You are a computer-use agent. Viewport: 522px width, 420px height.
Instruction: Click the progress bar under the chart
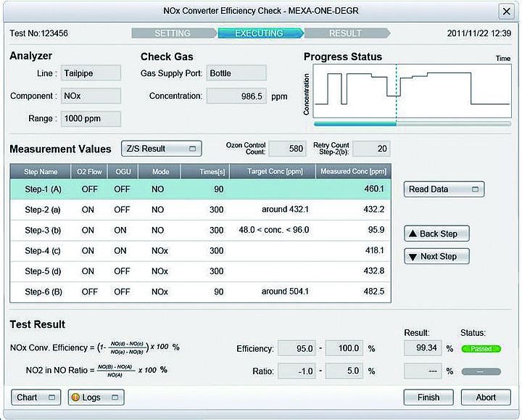tap(413, 124)
